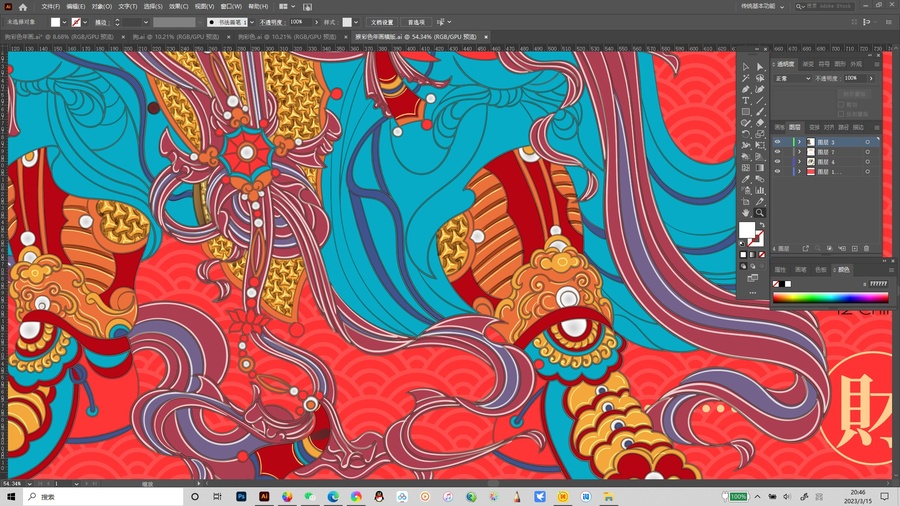
Task: Select the Gradient tool
Action: [760, 168]
